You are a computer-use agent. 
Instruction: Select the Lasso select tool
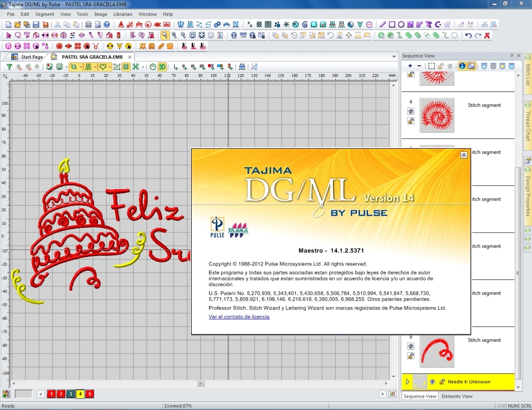pyautogui.click(x=18, y=35)
